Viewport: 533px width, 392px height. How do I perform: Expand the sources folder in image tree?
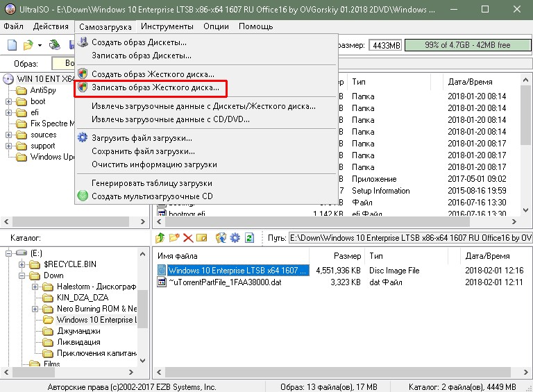[x=8, y=135]
